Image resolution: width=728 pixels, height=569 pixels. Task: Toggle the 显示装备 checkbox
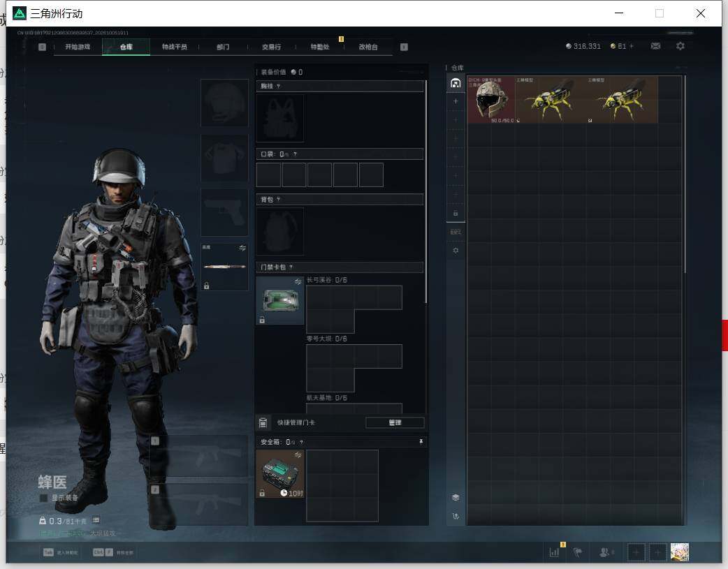[43, 498]
